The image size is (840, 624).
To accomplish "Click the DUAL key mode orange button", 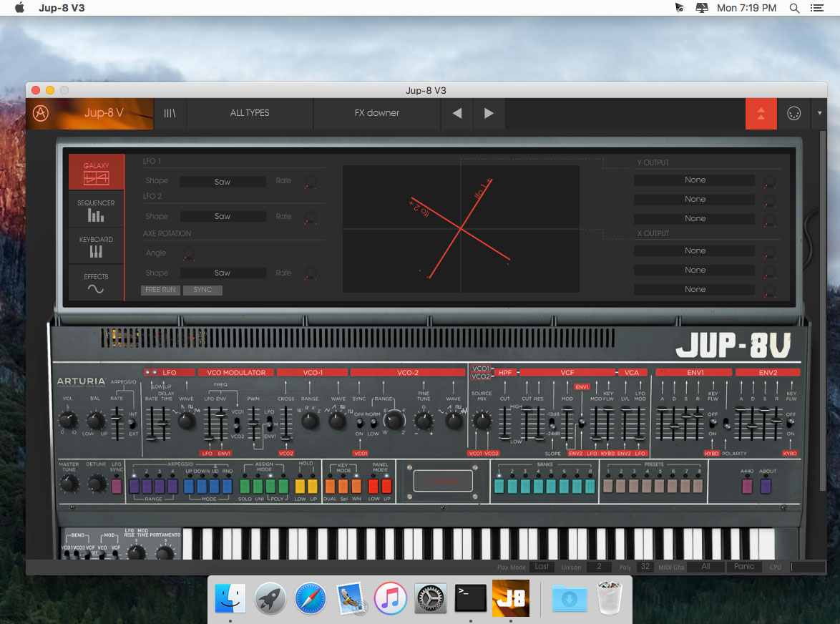I will pos(330,486).
